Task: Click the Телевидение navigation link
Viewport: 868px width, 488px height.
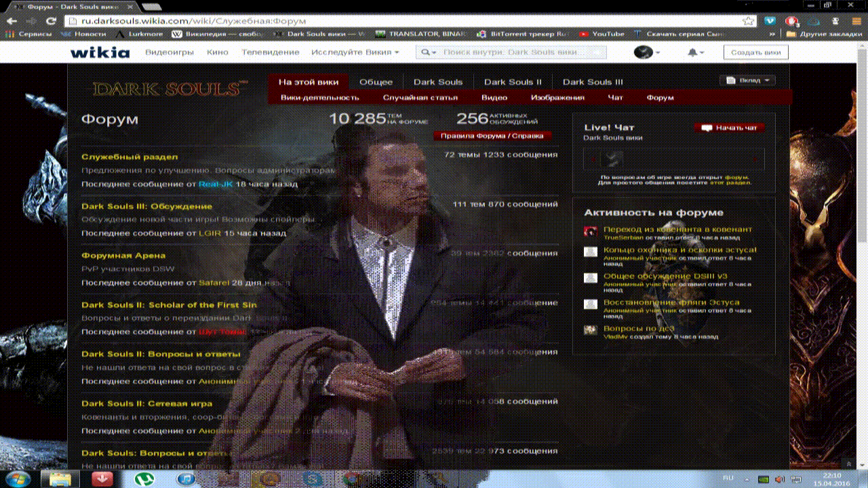Action: [x=270, y=52]
